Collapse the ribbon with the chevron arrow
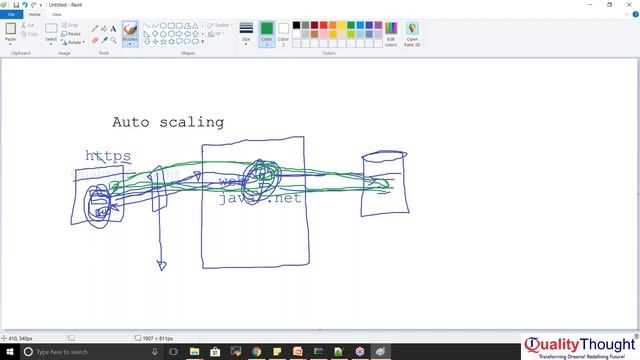This screenshot has width=640, height=360. tap(627, 14)
